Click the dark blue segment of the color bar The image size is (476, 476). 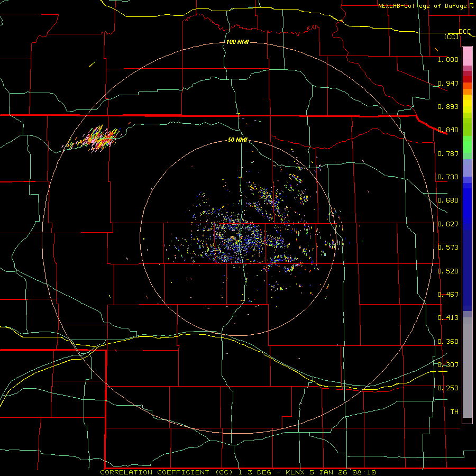point(467,270)
